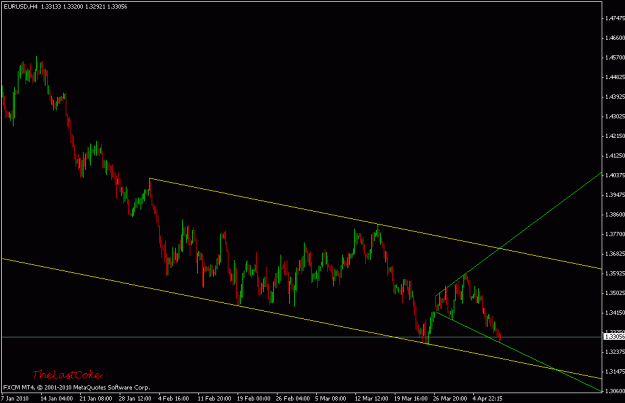This screenshot has height=403, width=625.
Task: Click the 1.4037 price axis label
Action: pos(615,175)
